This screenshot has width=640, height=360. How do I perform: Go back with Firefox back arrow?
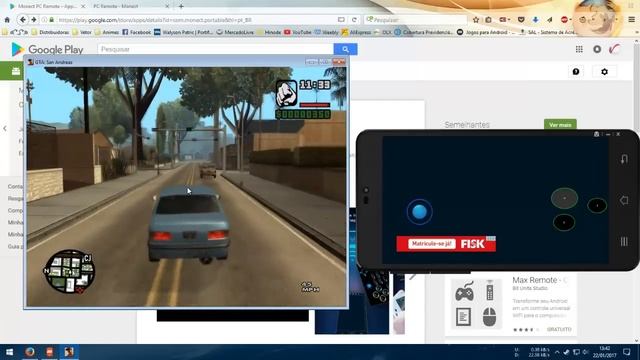[22, 20]
